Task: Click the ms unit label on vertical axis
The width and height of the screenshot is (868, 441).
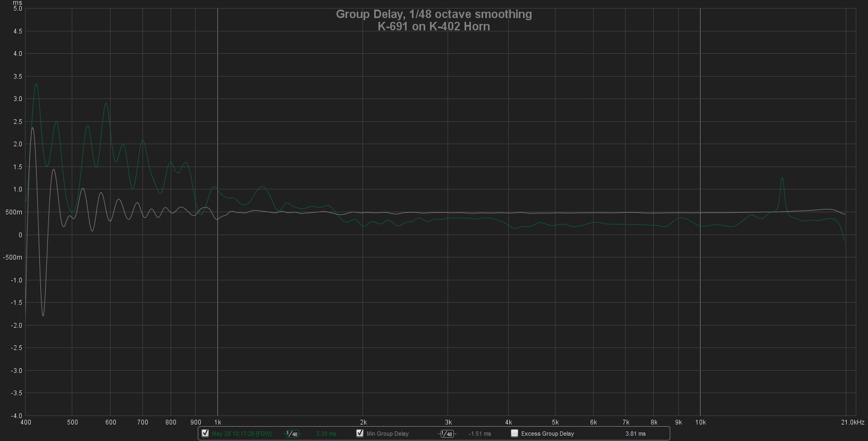Action: tap(18, 3)
